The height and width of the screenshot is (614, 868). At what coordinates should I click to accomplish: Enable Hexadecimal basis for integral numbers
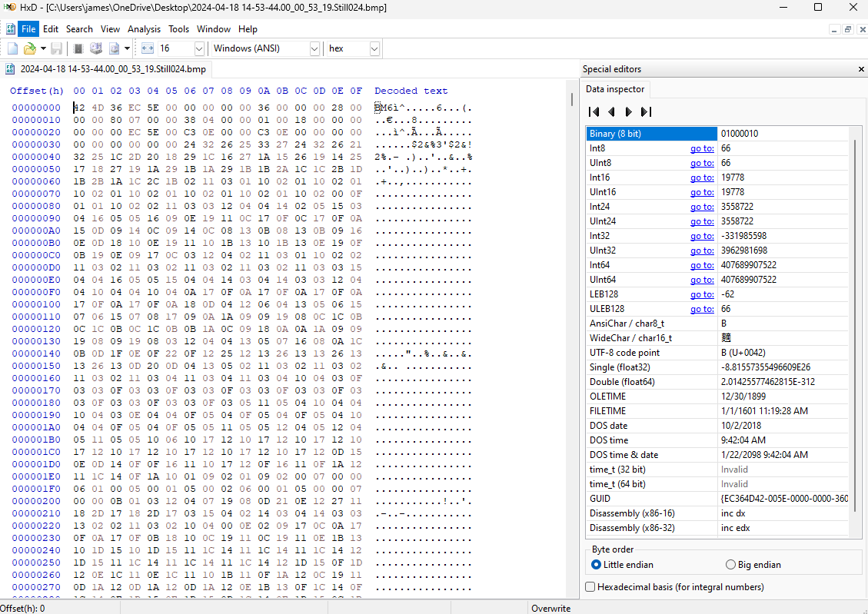590,587
